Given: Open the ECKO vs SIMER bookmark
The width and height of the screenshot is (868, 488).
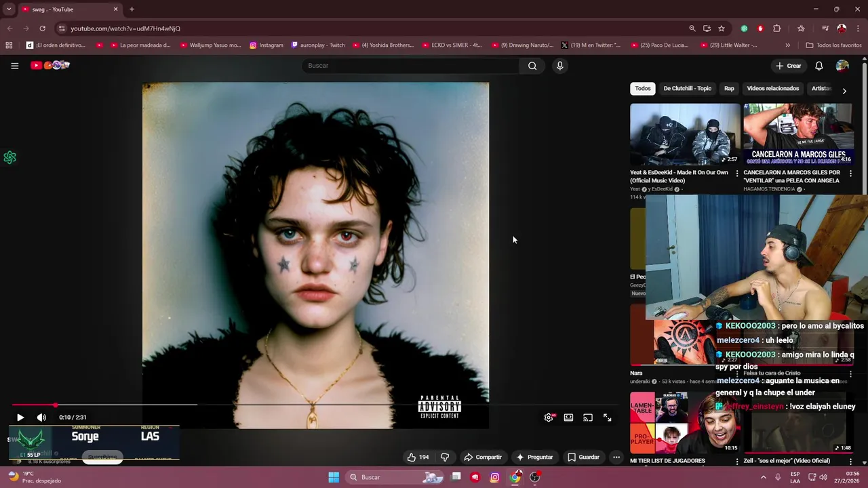Looking at the screenshot, I should [x=452, y=45].
